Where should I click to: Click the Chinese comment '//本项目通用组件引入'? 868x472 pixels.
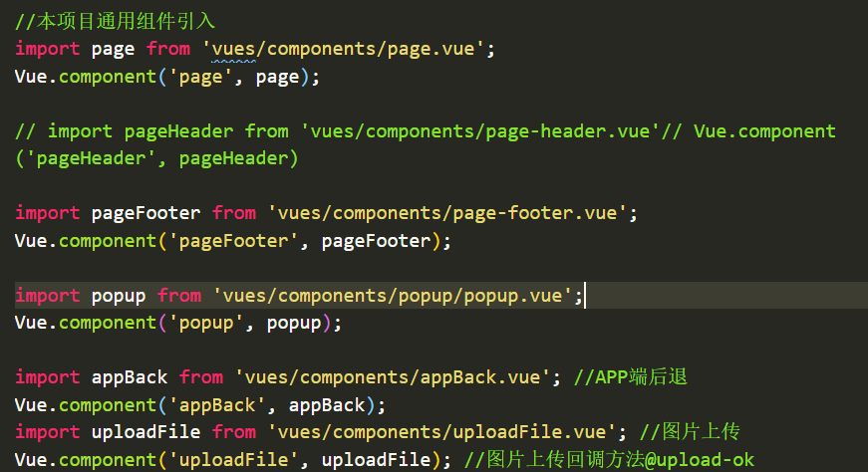tap(115, 21)
